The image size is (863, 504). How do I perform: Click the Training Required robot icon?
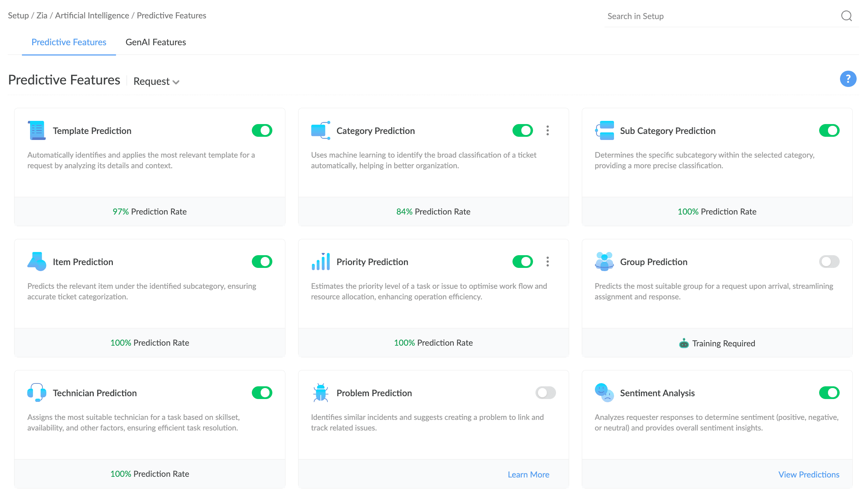point(684,343)
